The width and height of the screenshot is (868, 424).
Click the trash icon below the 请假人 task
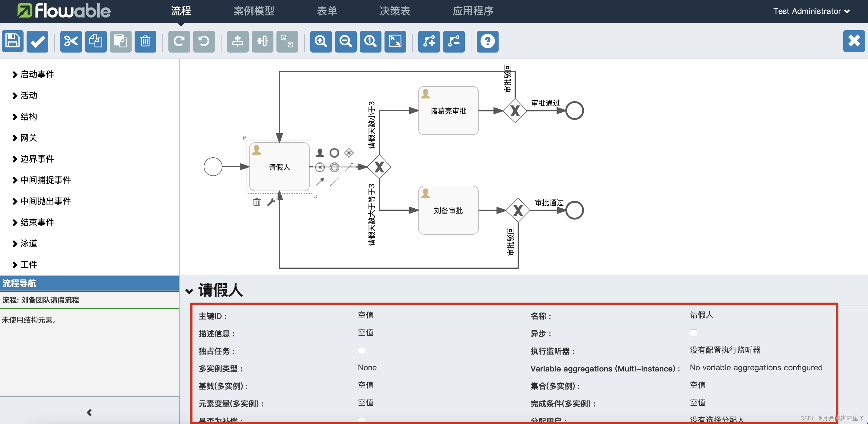pos(257,202)
